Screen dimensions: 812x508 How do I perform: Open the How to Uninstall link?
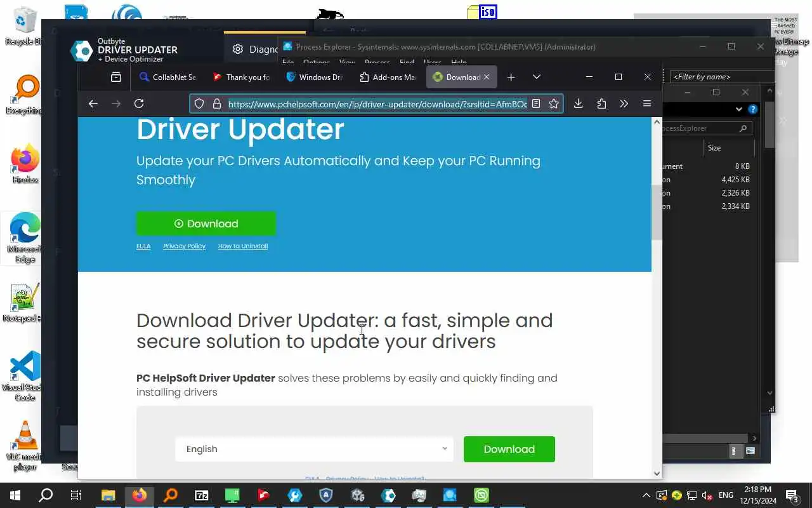click(243, 246)
